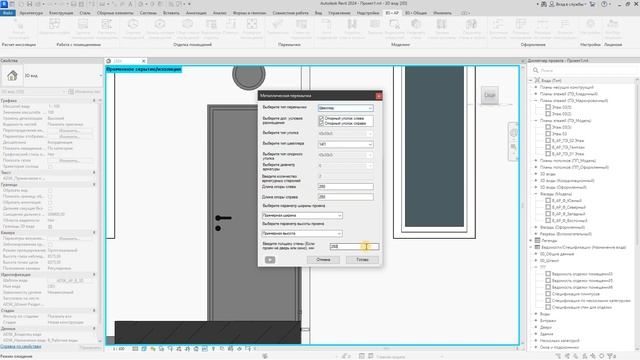This screenshot has height=360, width=640.
Task: Click the select pinned elements status bar icon
Action: click(577, 356)
